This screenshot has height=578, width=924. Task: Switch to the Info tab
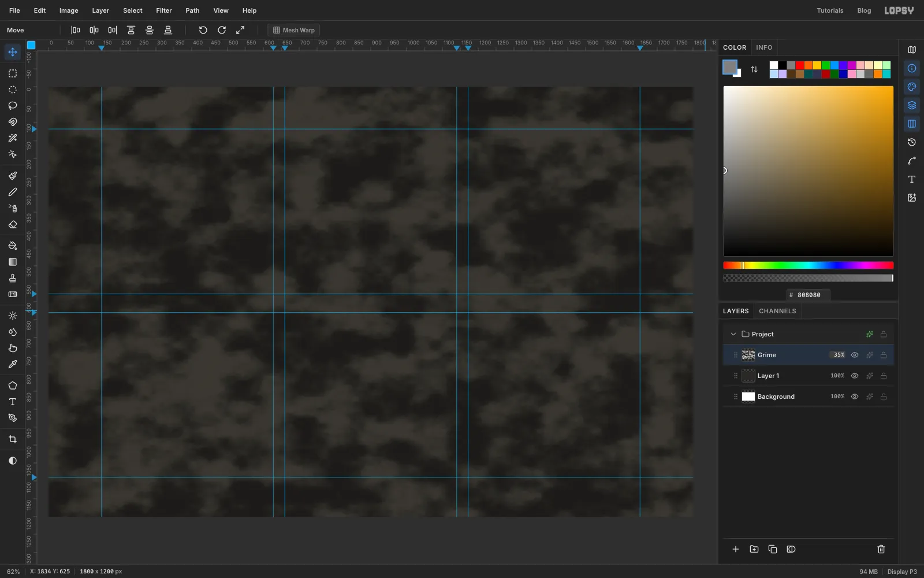(764, 47)
